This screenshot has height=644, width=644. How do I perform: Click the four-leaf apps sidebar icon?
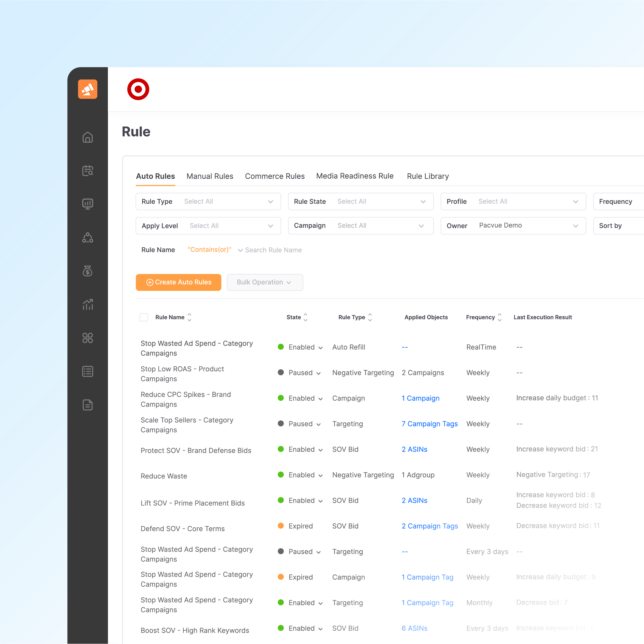click(88, 338)
